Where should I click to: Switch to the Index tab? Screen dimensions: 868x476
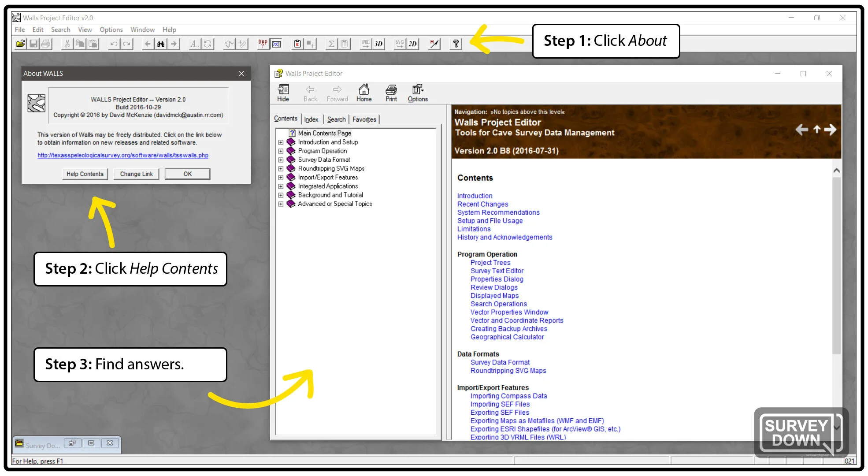[311, 119]
